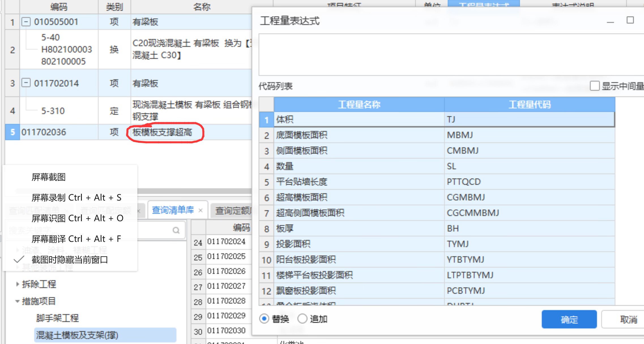Click the 确定 button
The width and height of the screenshot is (644, 344).
[x=569, y=319]
